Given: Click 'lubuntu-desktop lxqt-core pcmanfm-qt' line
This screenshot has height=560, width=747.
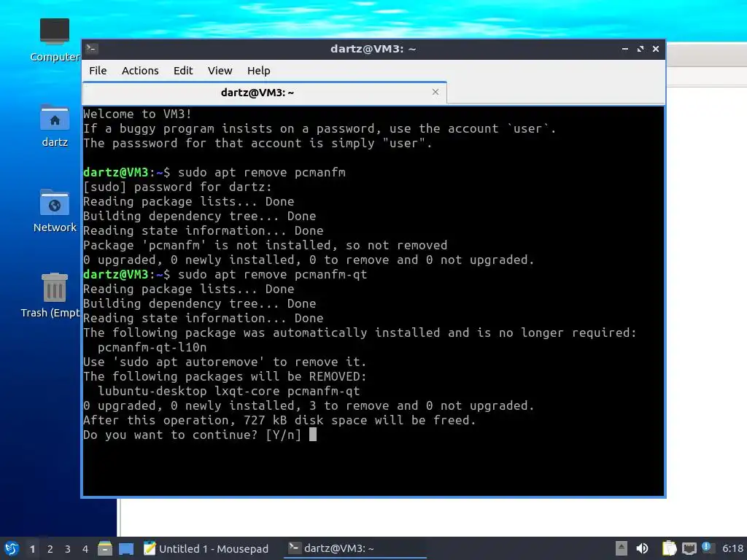Looking at the screenshot, I should [228, 391].
